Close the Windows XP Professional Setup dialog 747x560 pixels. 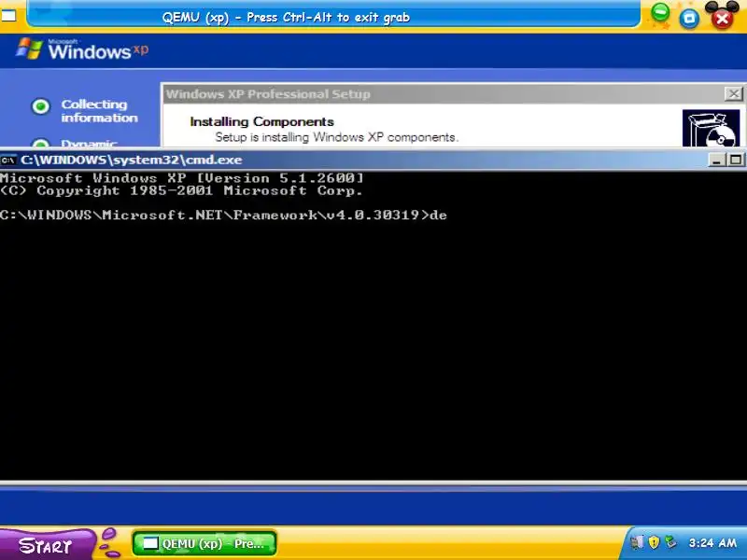[x=734, y=94]
